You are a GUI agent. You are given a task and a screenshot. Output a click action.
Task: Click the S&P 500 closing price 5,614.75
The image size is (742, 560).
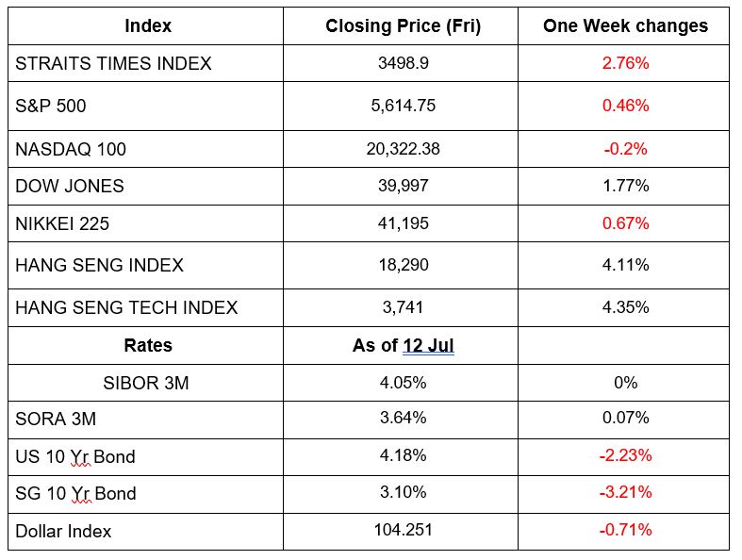click(403, 107)
